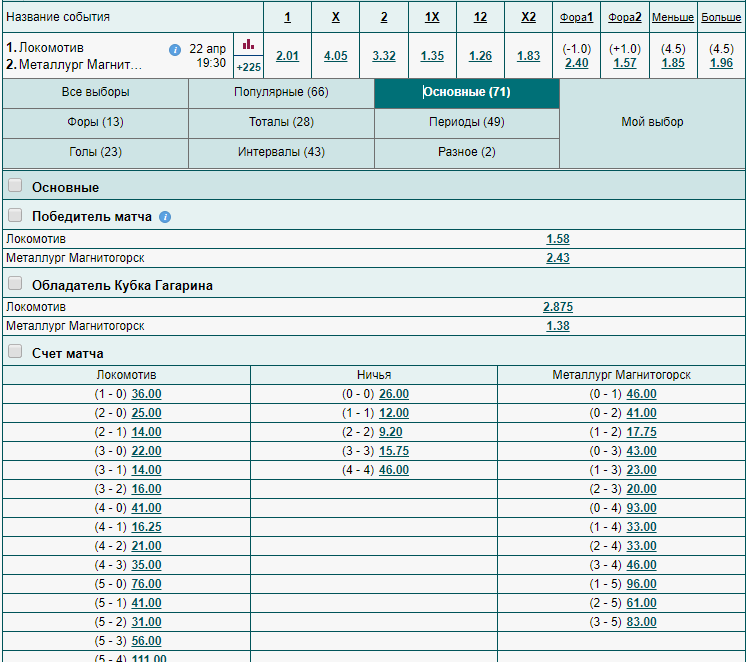Select 12 odds 1.26
746x662 pixels.
coord(480,56)
